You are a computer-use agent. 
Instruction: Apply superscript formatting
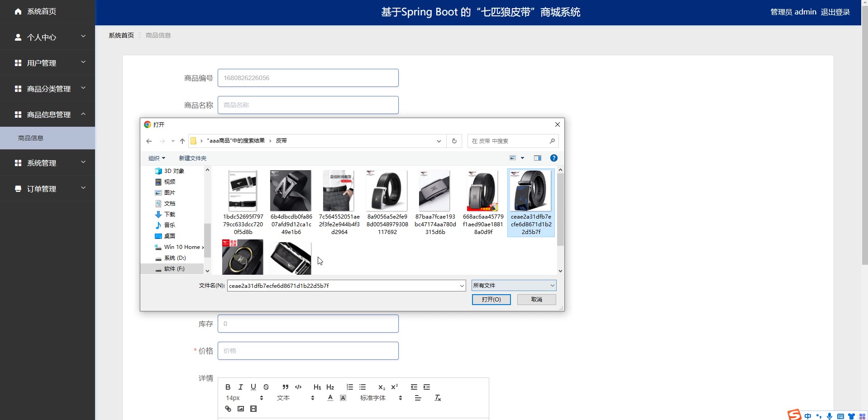(x=394, y=387)
